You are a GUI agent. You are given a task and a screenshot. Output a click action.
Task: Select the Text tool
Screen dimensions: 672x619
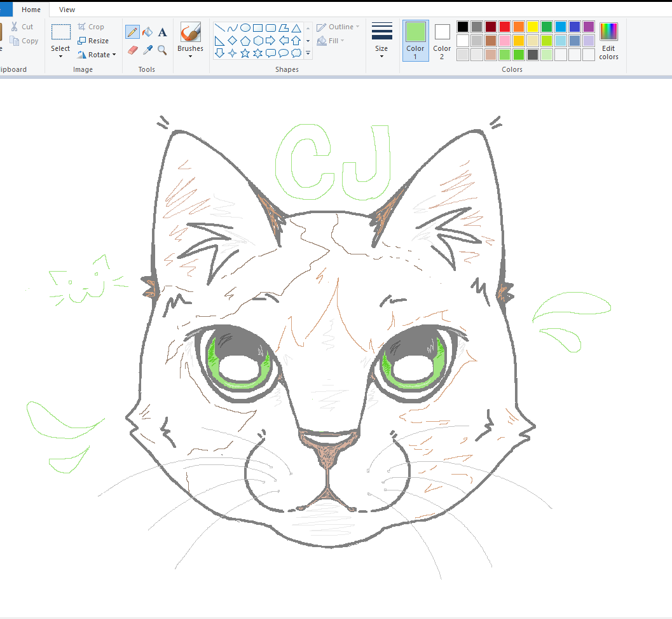(162, 32)
